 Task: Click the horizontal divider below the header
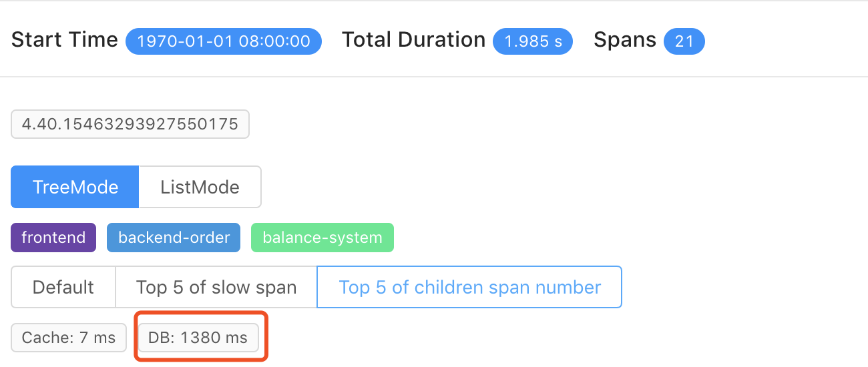[x=434, y=77]
